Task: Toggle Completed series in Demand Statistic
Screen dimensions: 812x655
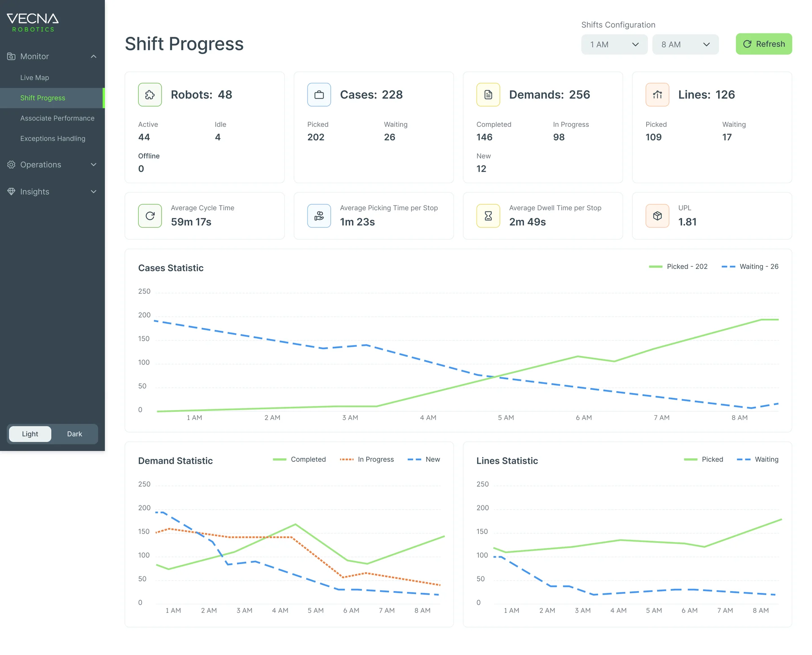Action: point(299,459)
